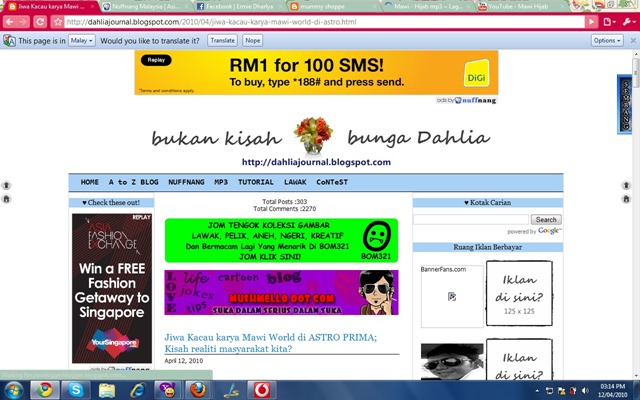This screenshot has width=640, height=400.
Task: Show hidden system tray icons arrow
Action: point(536,391)
